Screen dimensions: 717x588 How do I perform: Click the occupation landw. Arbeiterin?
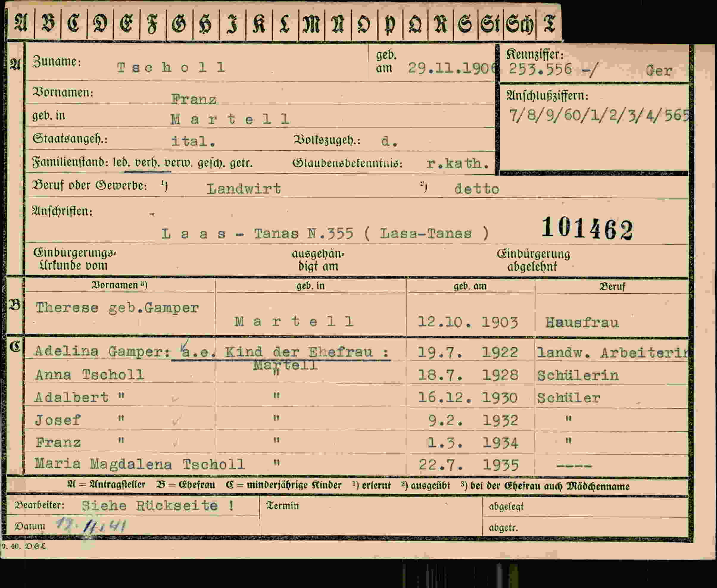612,353
